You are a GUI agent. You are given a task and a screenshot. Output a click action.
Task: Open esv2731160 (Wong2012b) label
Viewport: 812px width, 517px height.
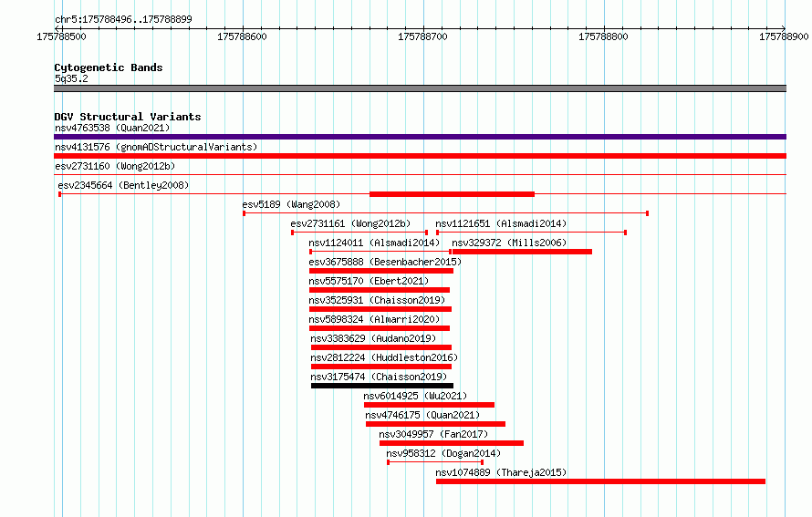pos(115,166)
